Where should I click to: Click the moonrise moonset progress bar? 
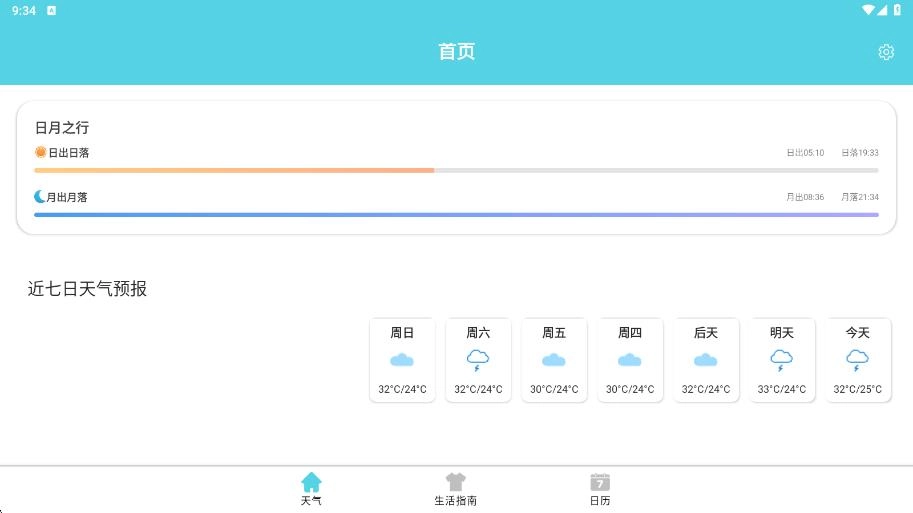456,215
